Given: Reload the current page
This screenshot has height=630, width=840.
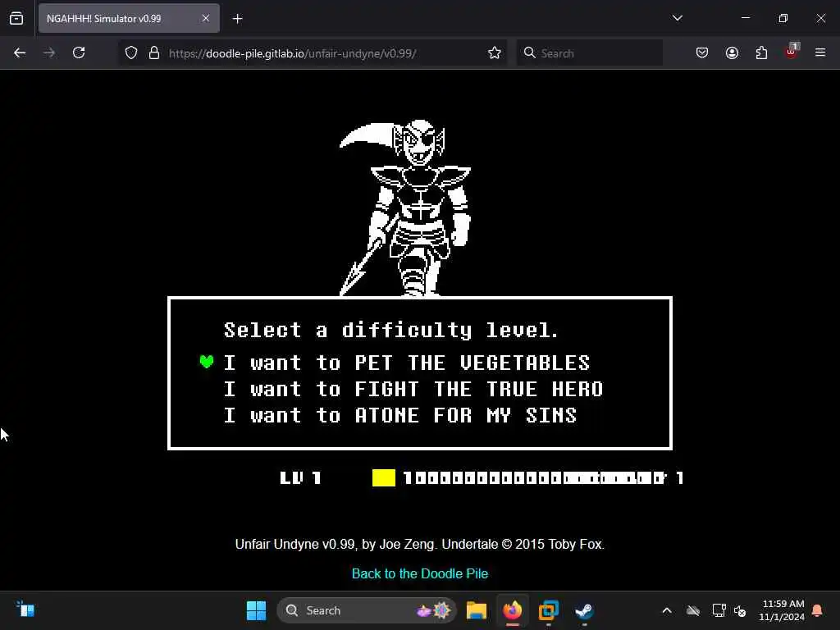Looking at the screenshot, I should (79, 52).
